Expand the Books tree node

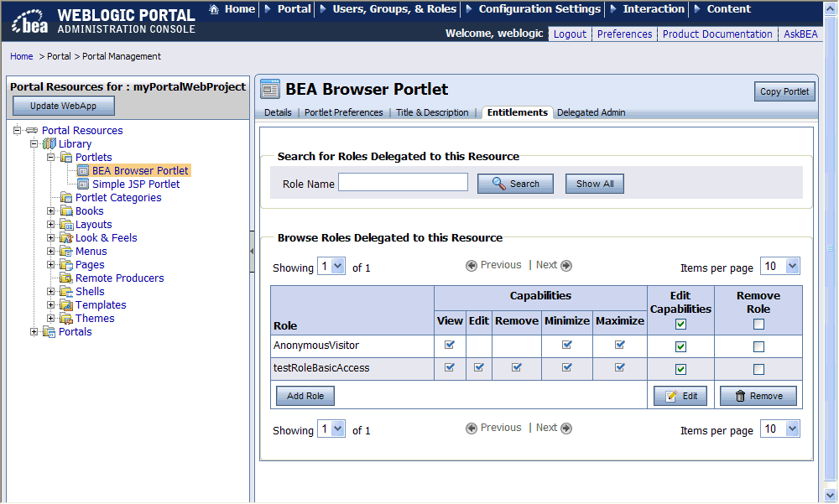[x=50, y=210]
